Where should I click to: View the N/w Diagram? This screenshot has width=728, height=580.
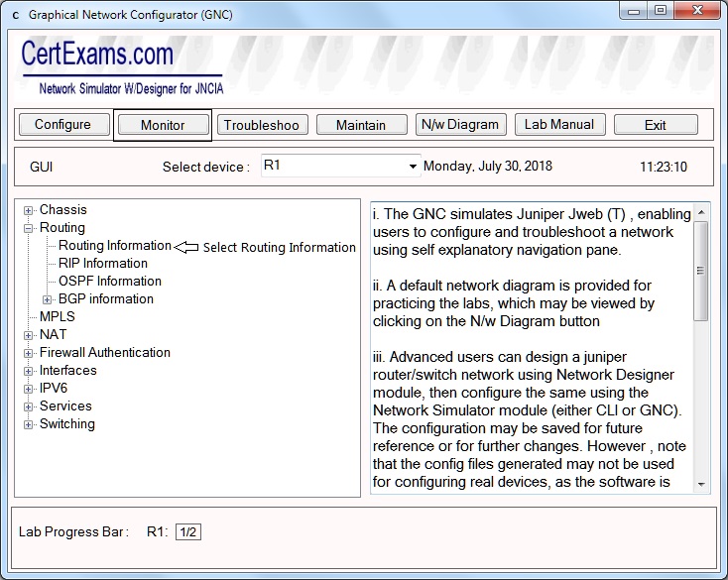click(460, 124)
